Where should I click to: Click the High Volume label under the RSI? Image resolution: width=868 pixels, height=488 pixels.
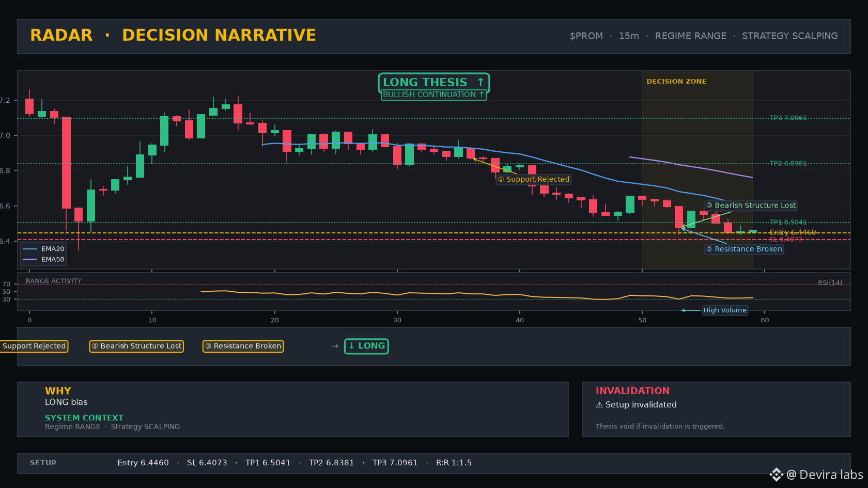coord(725,310)
